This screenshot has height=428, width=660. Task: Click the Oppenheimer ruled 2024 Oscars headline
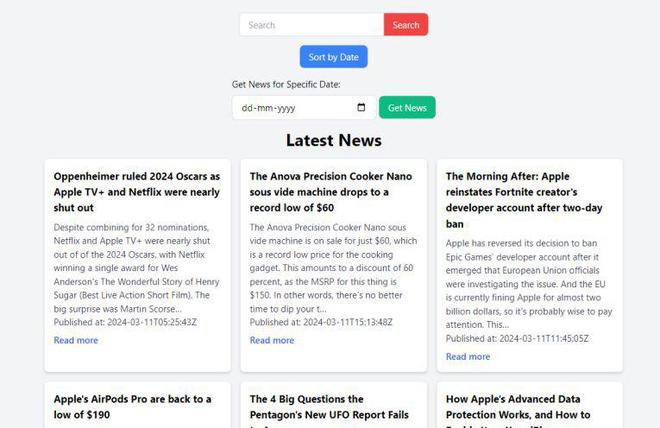(x=137, y=192)
